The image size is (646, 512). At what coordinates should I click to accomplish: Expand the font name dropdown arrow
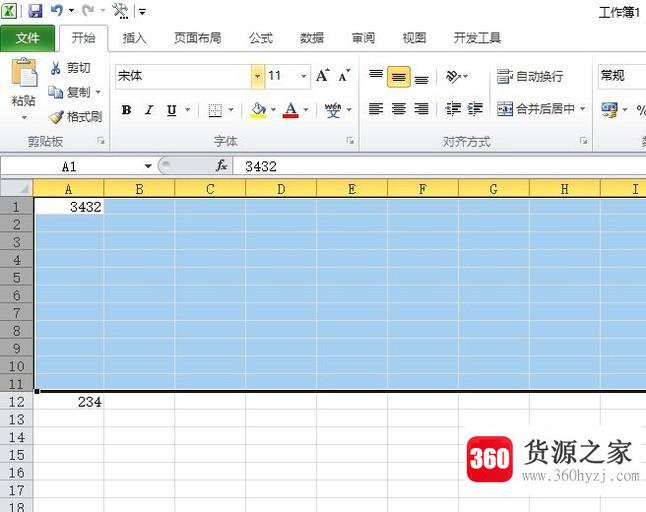pos(257,76)
